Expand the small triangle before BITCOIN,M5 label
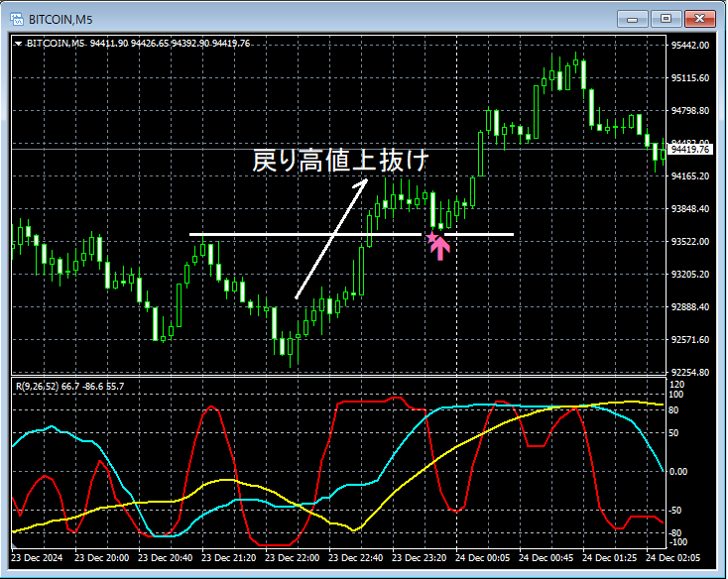Screen dimensions: 728x579 [18, 44]
